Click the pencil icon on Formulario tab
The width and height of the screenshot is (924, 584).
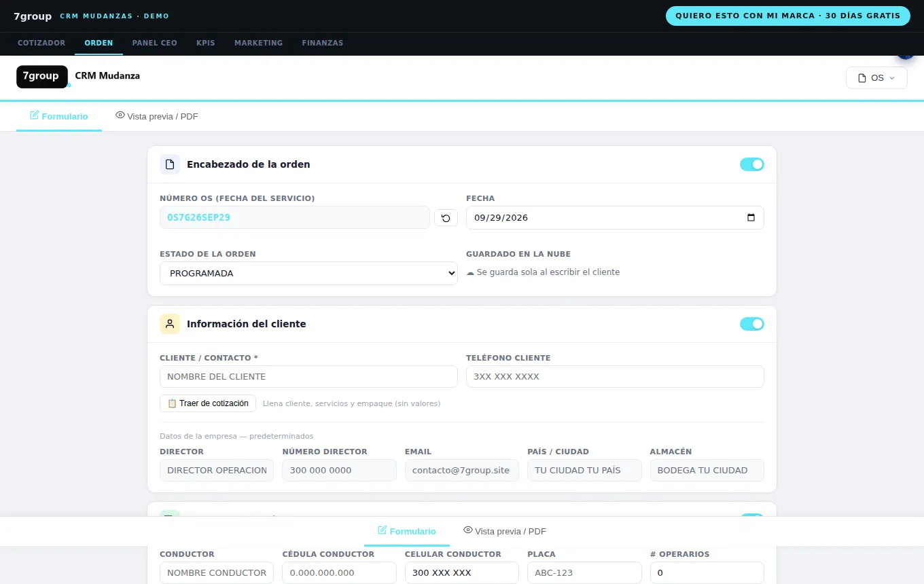(x=35, y=115)
